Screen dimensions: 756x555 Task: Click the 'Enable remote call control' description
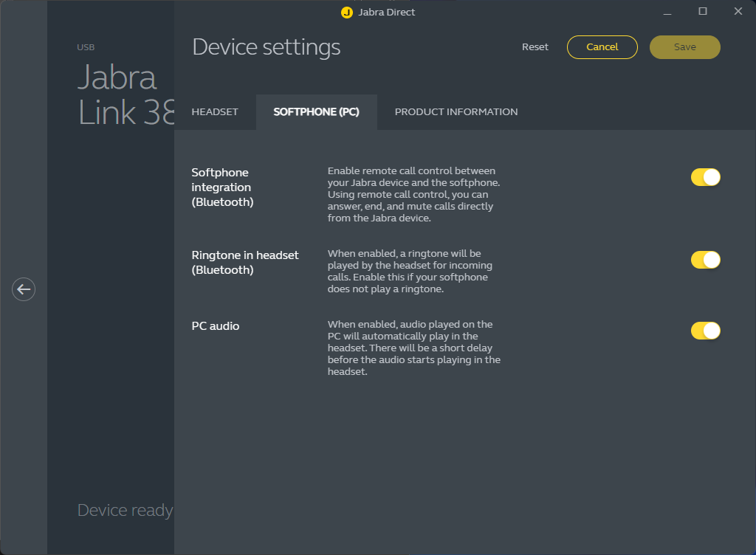[x=414, y=195]
